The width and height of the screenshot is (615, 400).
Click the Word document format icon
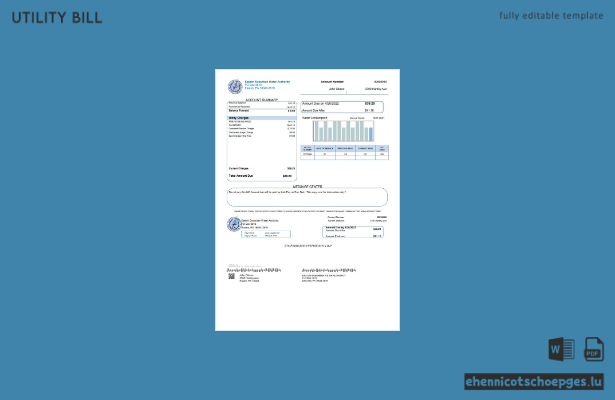click(x=561, y=349)
